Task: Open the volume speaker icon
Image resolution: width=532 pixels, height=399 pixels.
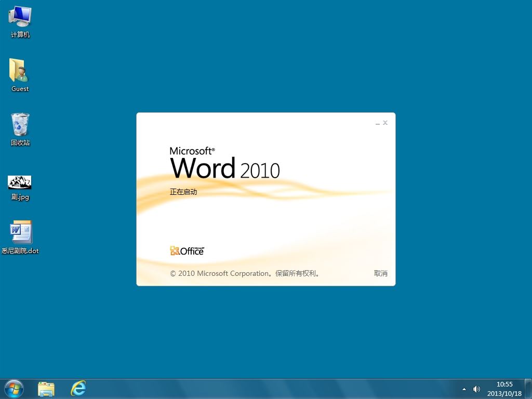Action: pyautogui.click(x=476, y=389)
